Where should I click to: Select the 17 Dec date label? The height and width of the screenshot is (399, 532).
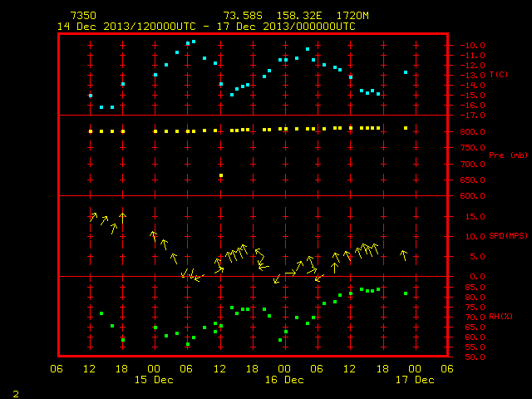point(415,380)
